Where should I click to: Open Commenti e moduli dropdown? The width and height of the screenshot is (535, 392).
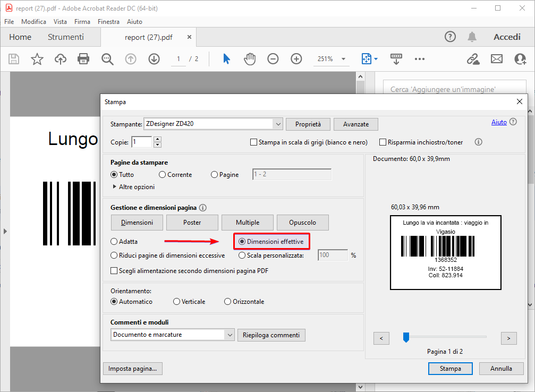pos(229,335)
